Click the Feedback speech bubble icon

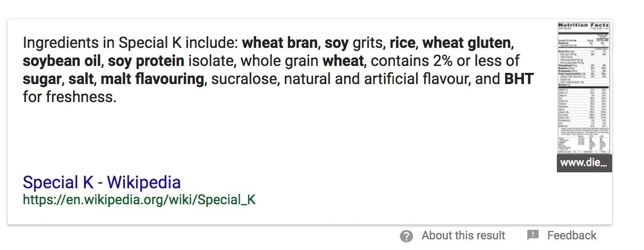533,235
